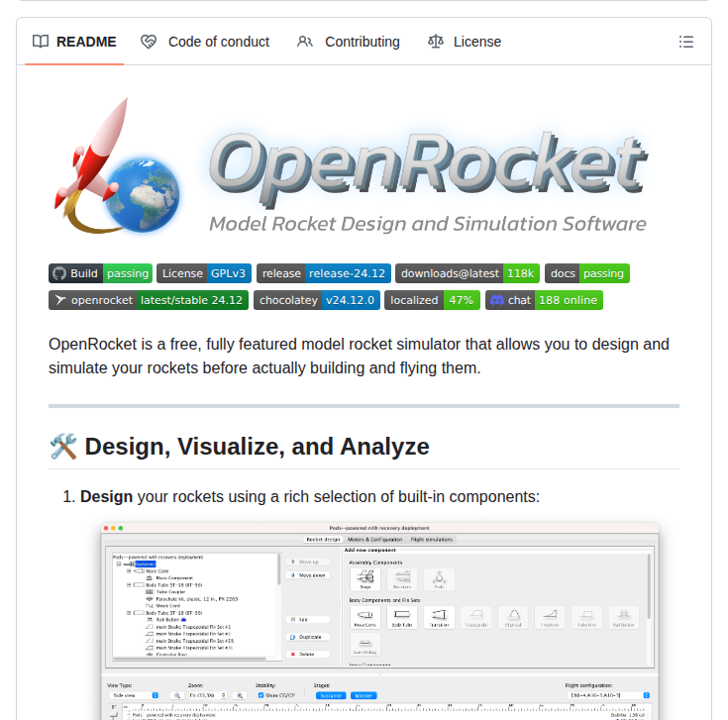Open the README tab
Viewport: 728px width, 720px height.
[x=74, y=42]
